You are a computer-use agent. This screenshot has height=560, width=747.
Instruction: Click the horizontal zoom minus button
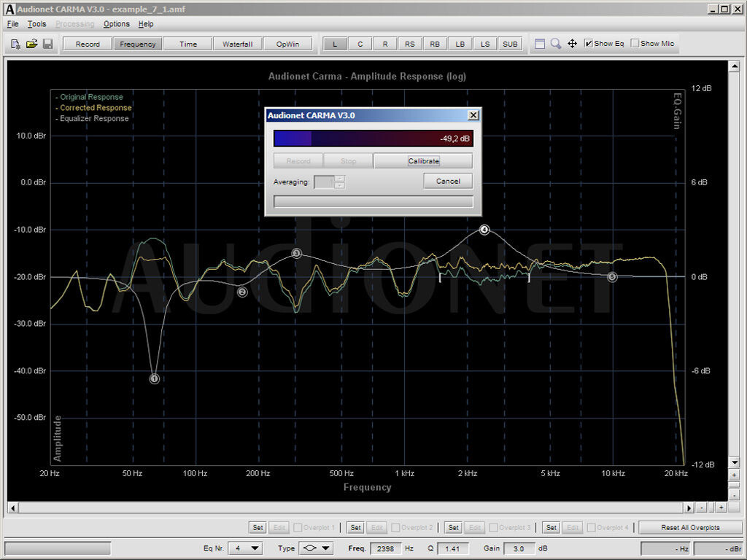click(703, 507)
